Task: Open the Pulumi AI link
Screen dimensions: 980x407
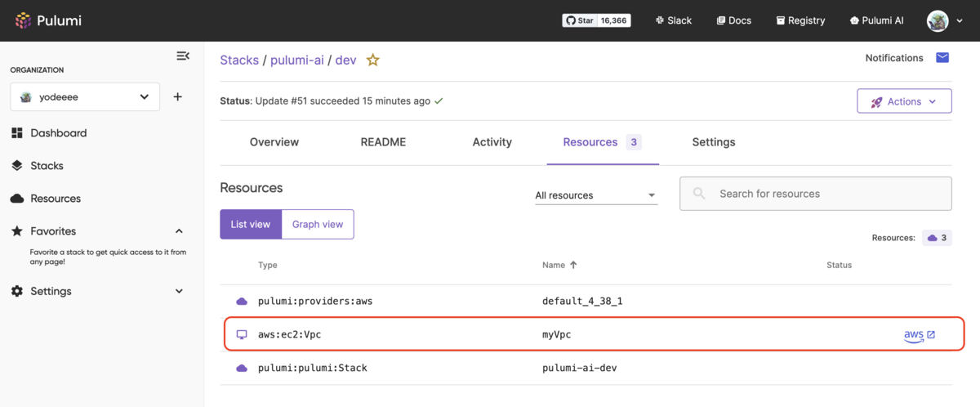Action: pos(876,20)
